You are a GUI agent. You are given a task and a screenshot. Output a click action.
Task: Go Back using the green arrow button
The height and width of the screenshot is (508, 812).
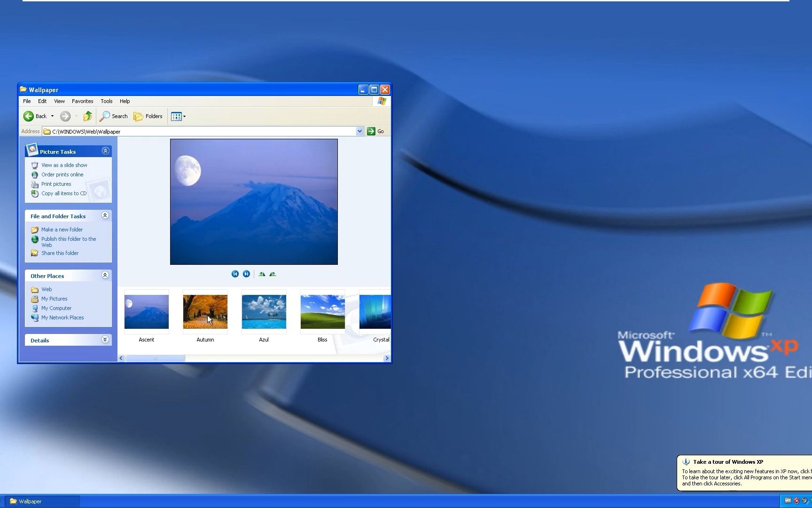(35, 116)
